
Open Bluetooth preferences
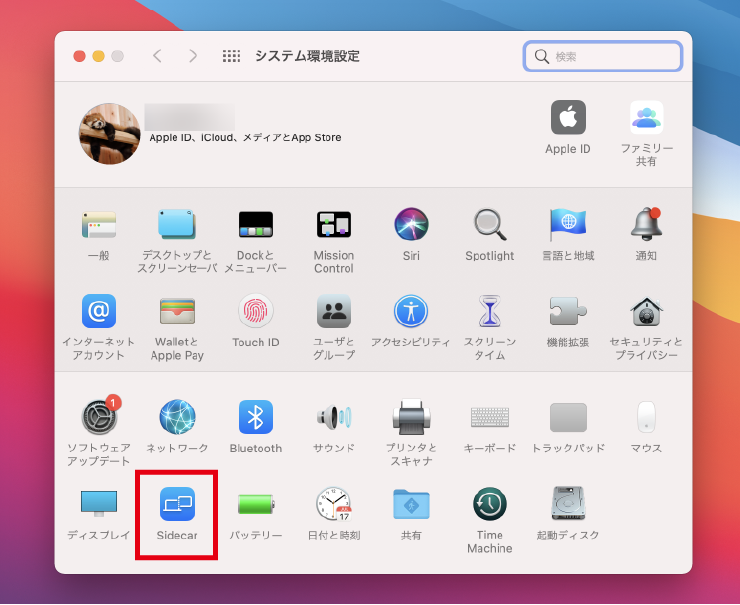(256, 417)
